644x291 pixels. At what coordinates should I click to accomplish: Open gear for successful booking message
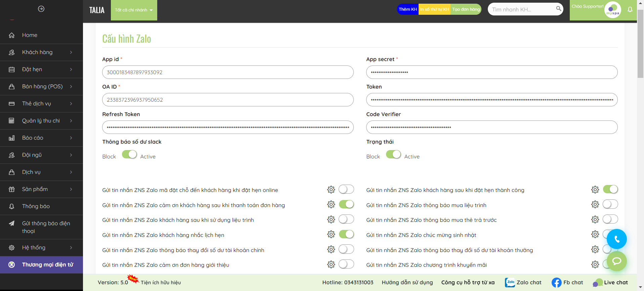point(595,190)
